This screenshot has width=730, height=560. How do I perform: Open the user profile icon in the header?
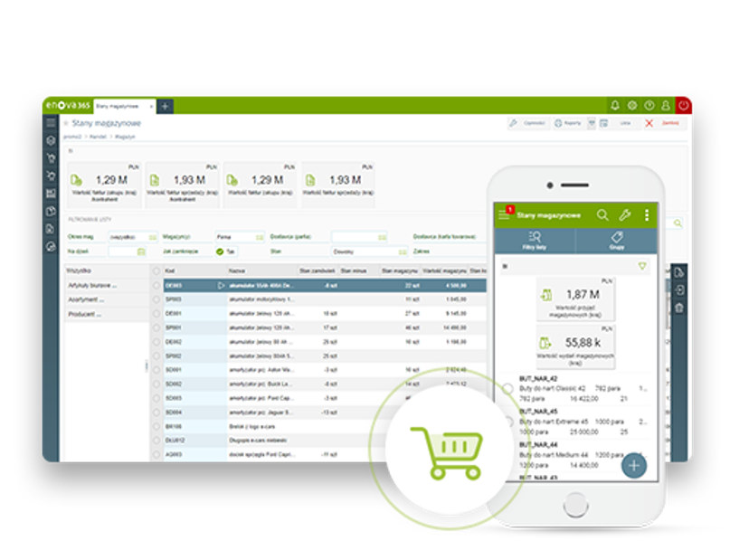[666, 106]
